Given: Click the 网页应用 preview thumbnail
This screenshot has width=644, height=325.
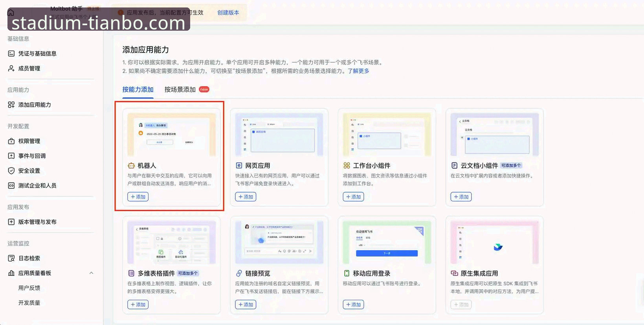Looking at the screenshot, I should [x=279, y=135].
